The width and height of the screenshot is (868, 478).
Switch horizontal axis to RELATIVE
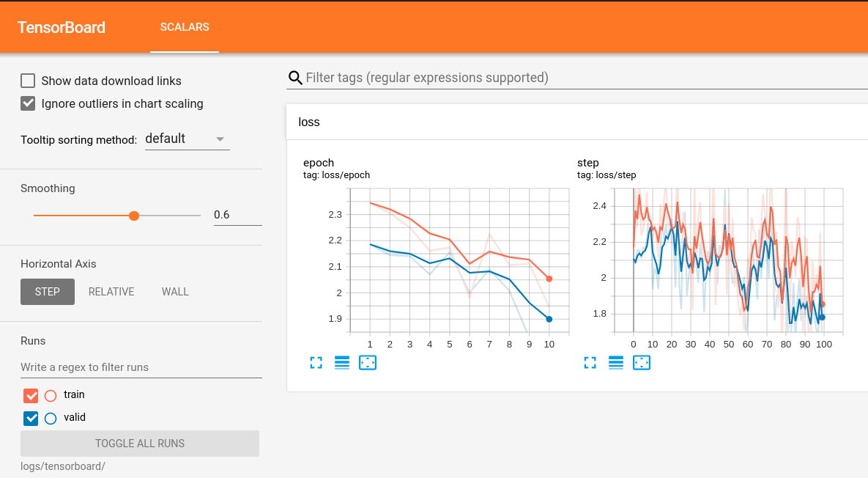coord(111,292)
